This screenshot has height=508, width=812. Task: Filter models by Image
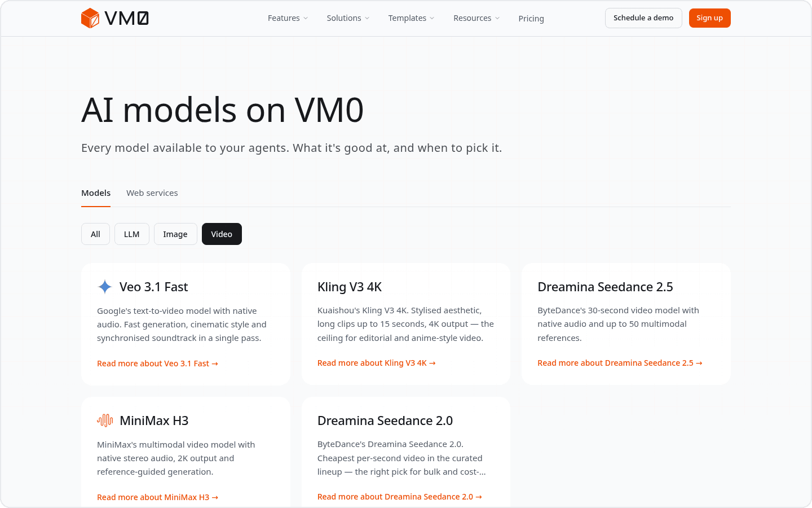point(175,234)
